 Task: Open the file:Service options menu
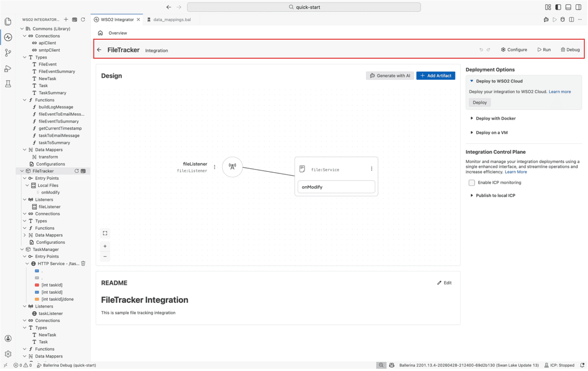point(371,169)
